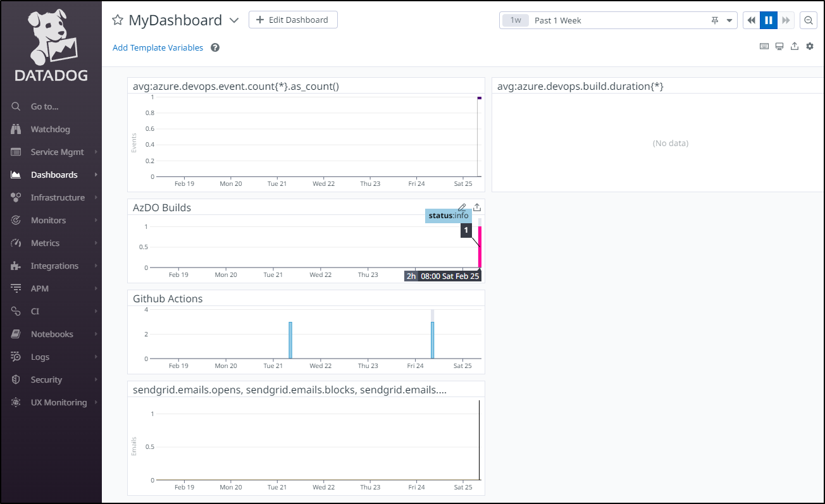Click the Fri 24 bar in Github Actions

click(x=433, y=340)
